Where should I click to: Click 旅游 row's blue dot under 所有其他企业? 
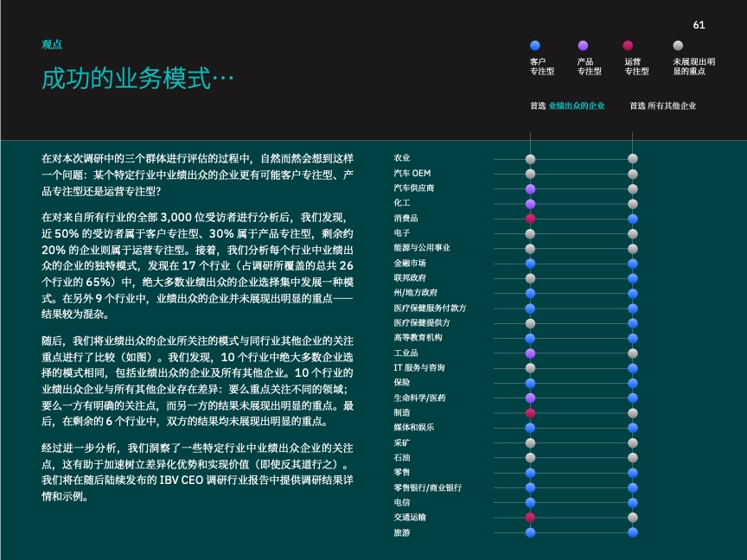coord(633,532)
